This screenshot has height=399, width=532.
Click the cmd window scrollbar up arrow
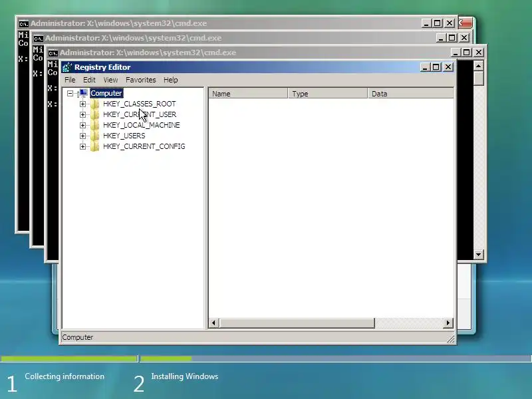(478, 66)
